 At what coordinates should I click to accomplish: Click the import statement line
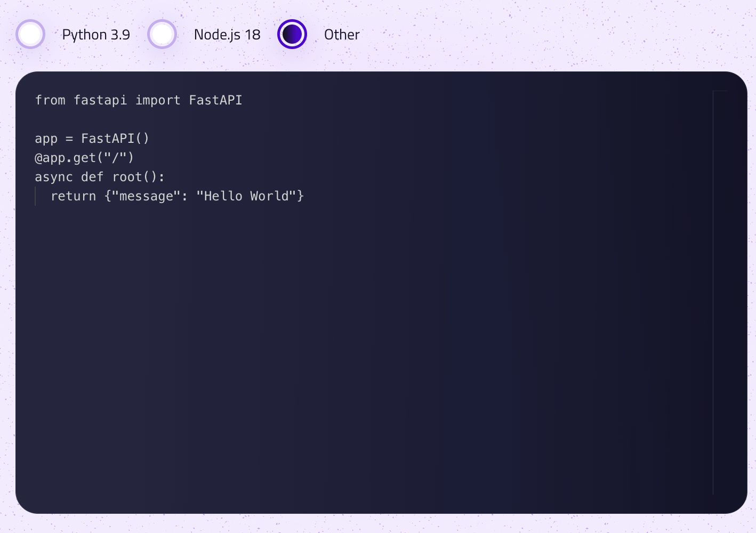(138, 100)
